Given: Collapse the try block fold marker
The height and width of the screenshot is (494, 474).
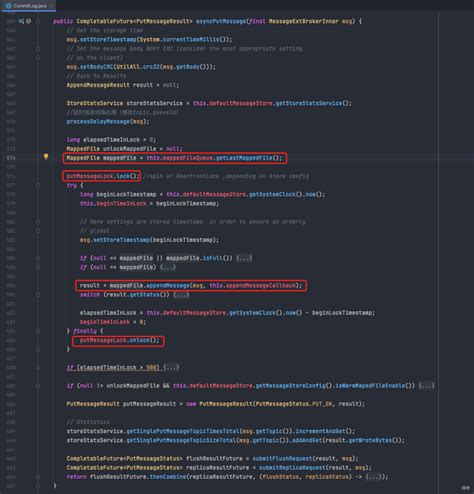Looking at the screenshot, I should click(38, 185).
